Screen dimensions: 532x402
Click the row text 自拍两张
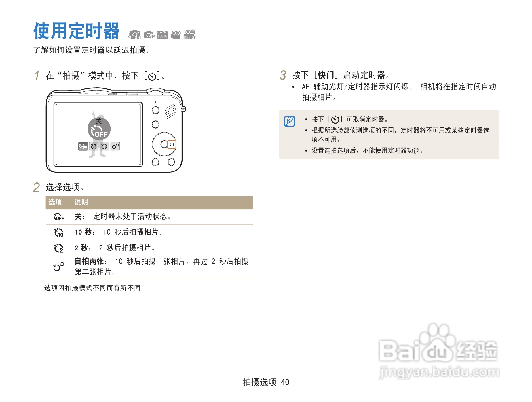coord(89,261)
